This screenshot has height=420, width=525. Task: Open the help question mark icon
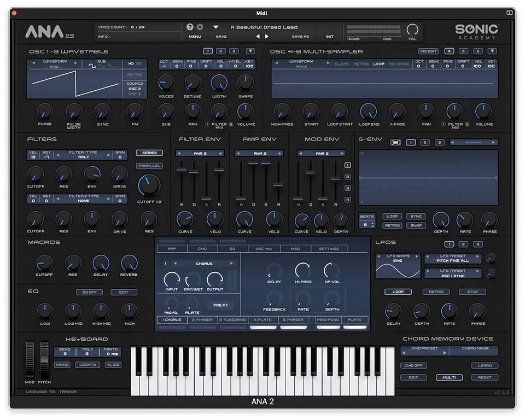tap(190, 27)
